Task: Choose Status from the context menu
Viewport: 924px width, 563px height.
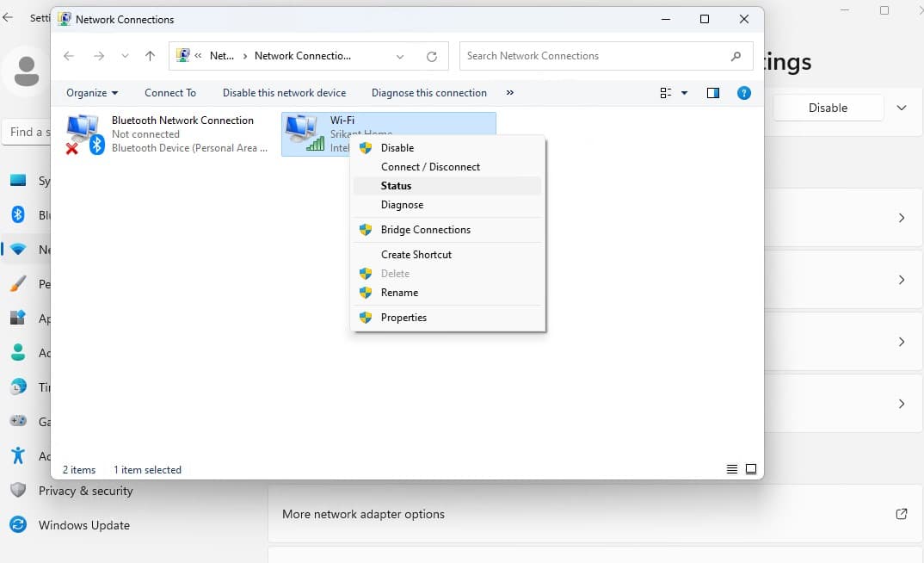Action: (x=396, y=186)
